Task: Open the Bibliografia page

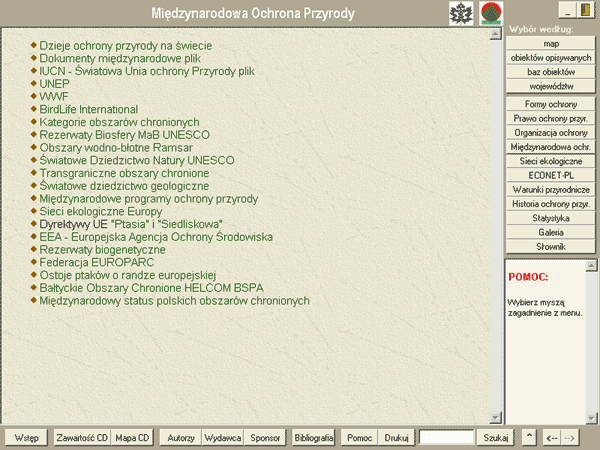Action: [314, 438]
